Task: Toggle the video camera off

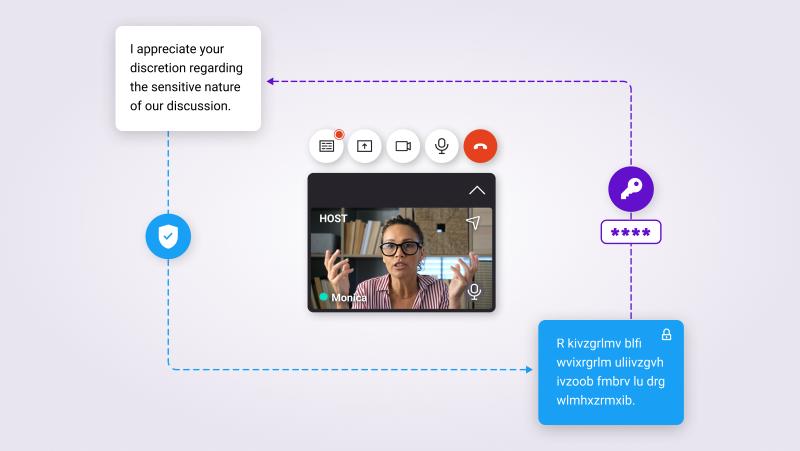Action: pos(403,146)
